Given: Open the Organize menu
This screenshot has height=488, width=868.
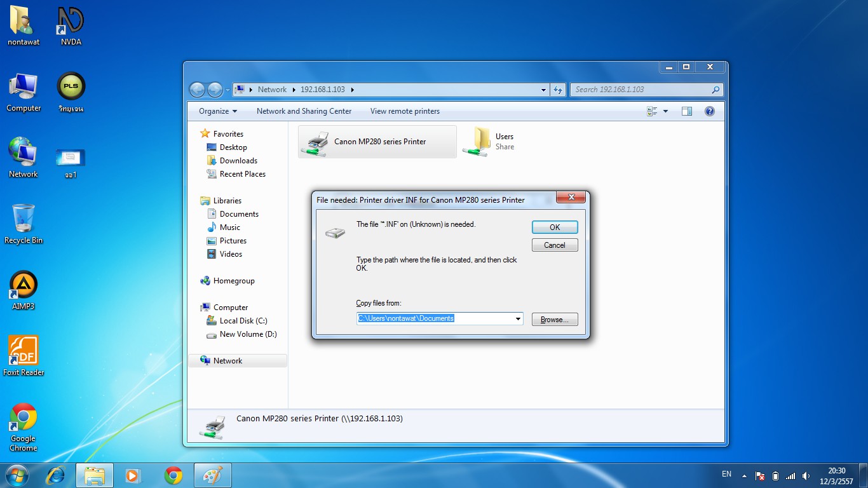Looking at the screenshot, I should [x=218, y=111].
